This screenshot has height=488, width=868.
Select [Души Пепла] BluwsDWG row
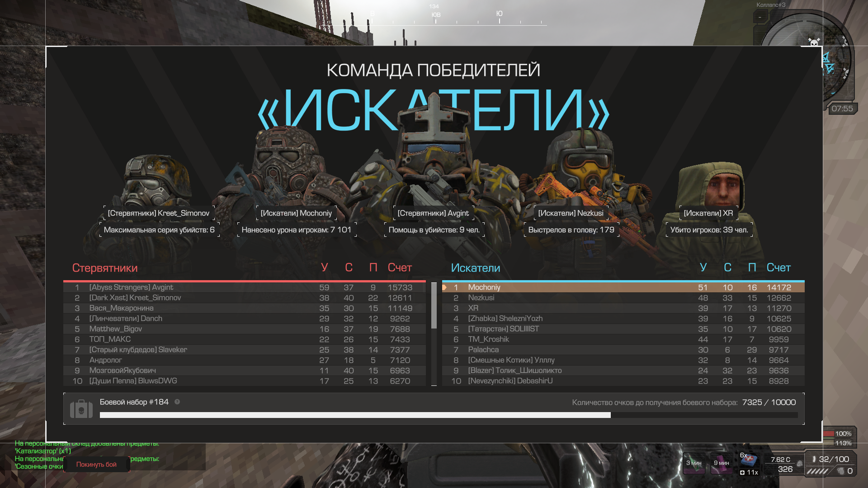tap(245, 381)
